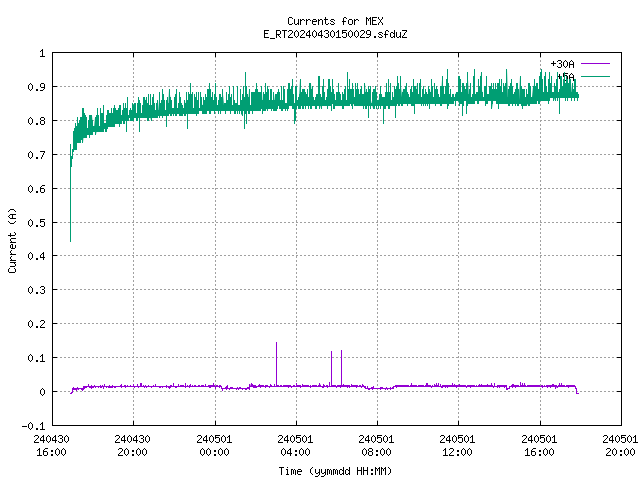Screen dimensions: 640x480
Task: Click the tallest purple +30A spike before 04:00
Action: pyautogui.click(x=276, y=363)
